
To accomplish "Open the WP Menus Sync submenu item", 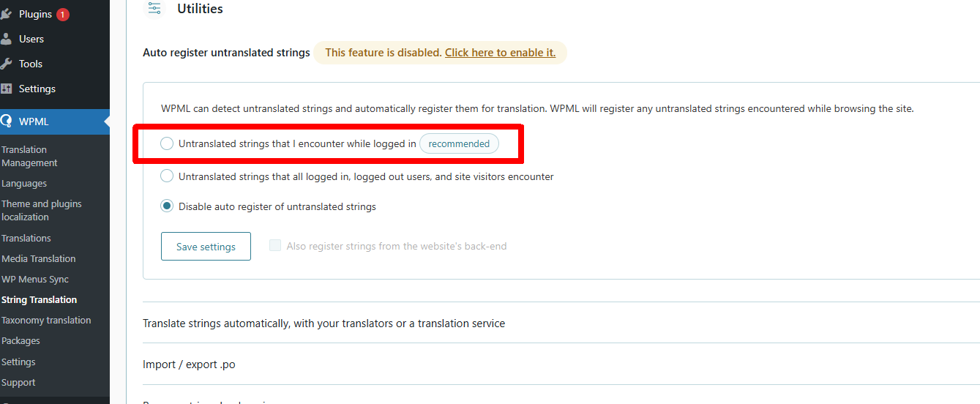I will click(35, 279).
